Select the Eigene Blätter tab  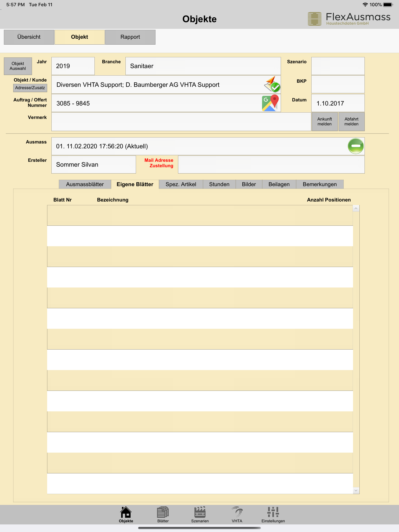tap(135, 184)
